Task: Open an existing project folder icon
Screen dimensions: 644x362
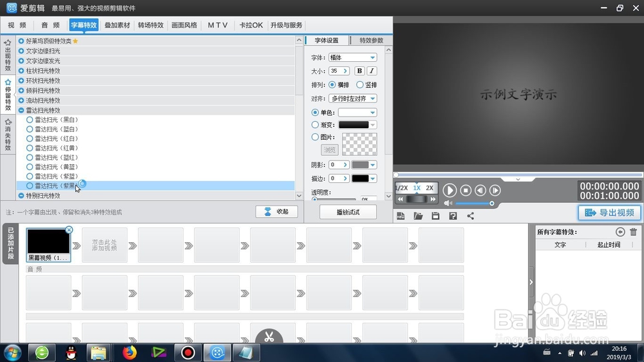Action: point(418,216)
